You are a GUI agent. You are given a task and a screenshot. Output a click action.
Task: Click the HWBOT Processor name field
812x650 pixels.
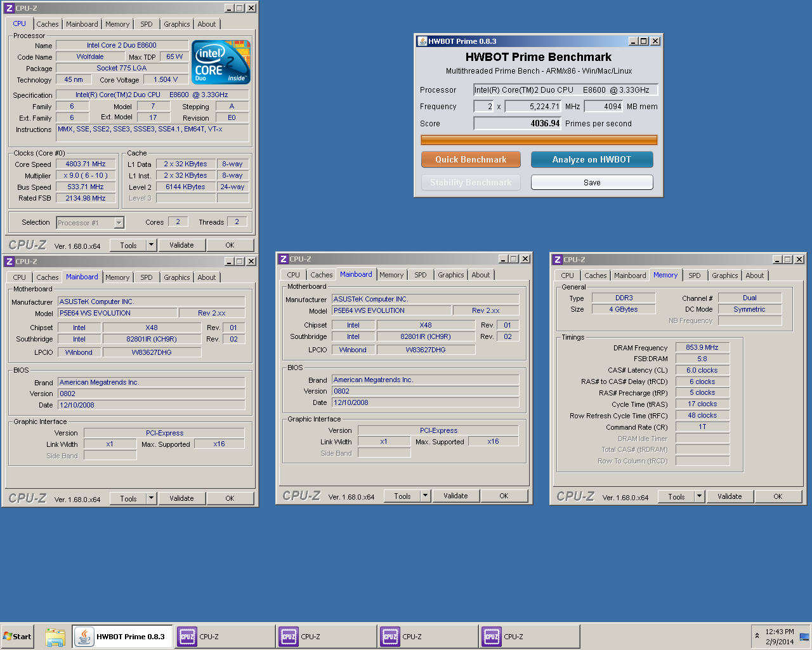click(565, 90)
